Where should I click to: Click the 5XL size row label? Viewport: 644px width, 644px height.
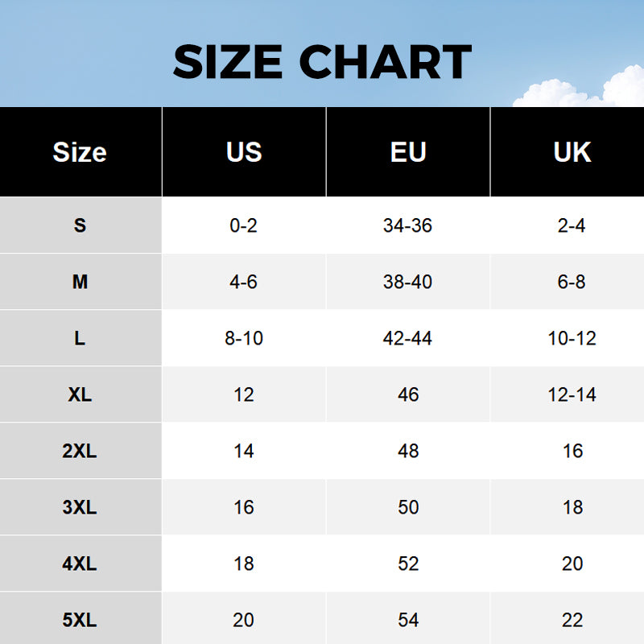(x=80, y=620)
